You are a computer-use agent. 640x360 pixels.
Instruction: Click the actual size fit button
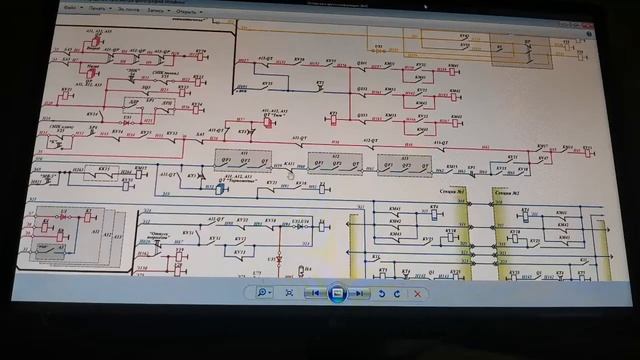click(289, 293)
